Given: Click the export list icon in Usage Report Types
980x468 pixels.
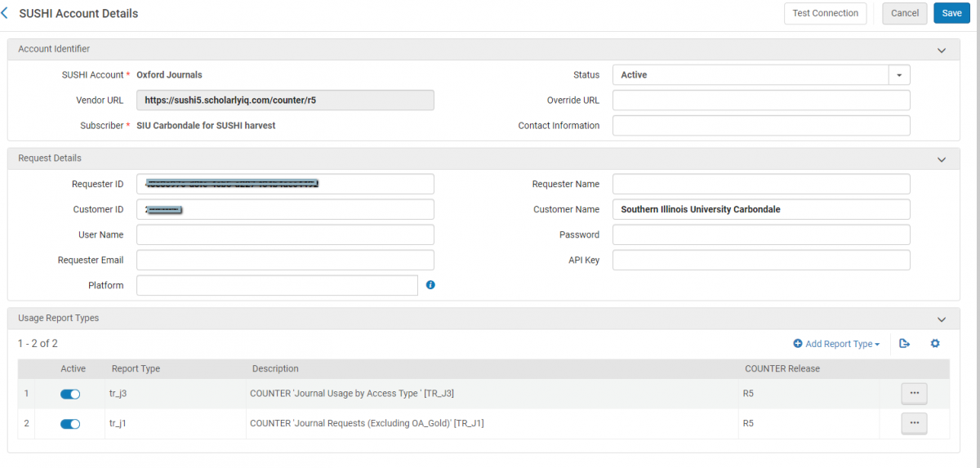Looking at the screenshot, I should pyautogui.click(x=904, y=344).
